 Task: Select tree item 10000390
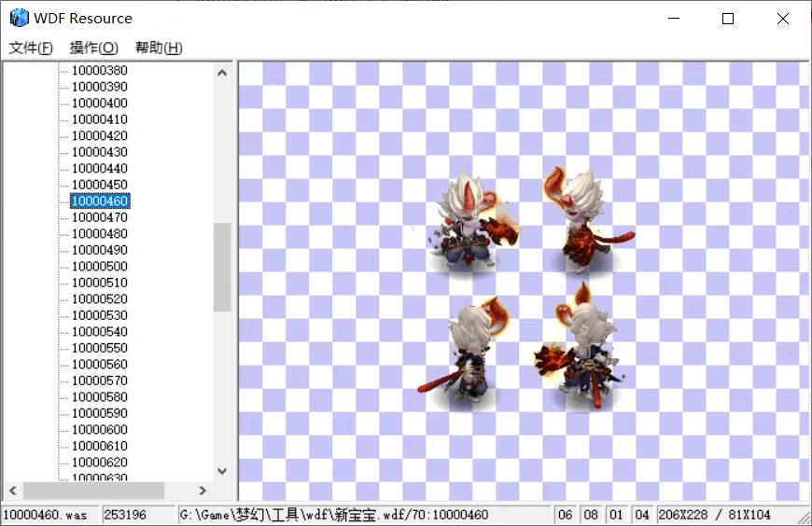[100, 87]
